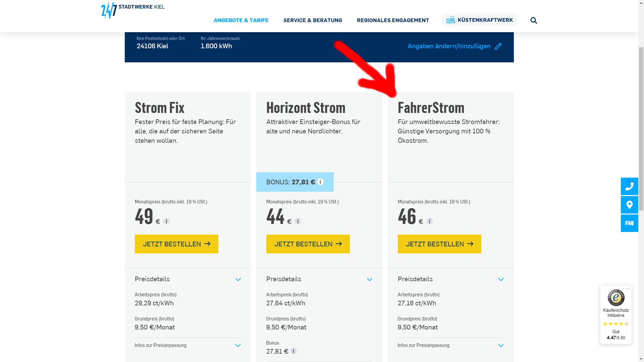The width and height of the screenshot is (644, 362).
Task: Expand Infos zur Preisanpassung for Strom Fix
Action: (x=238, y=345)
